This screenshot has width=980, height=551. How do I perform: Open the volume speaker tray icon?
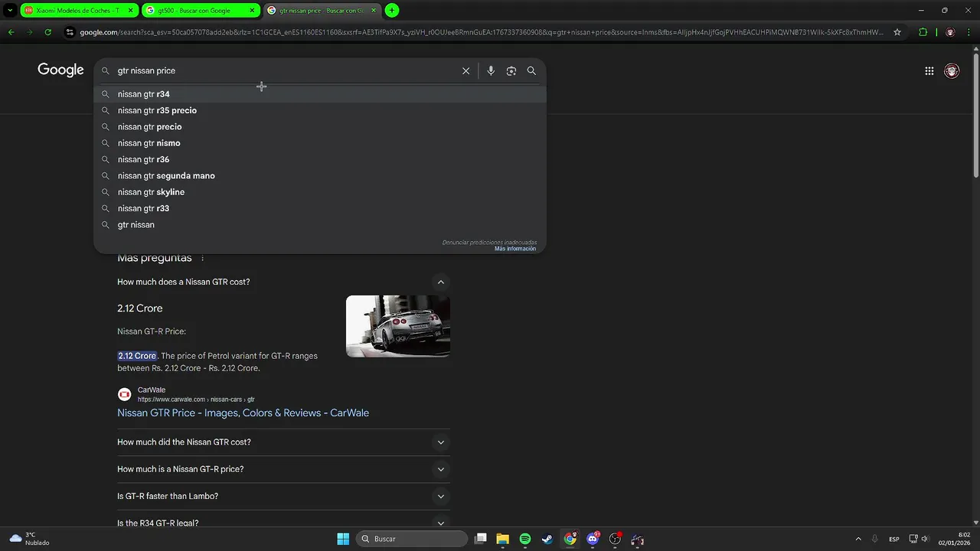click(925, 539)
